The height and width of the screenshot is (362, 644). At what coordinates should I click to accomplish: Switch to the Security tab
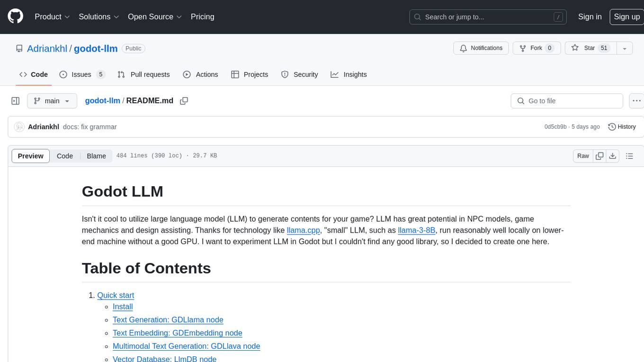click(x=300, y=74)
